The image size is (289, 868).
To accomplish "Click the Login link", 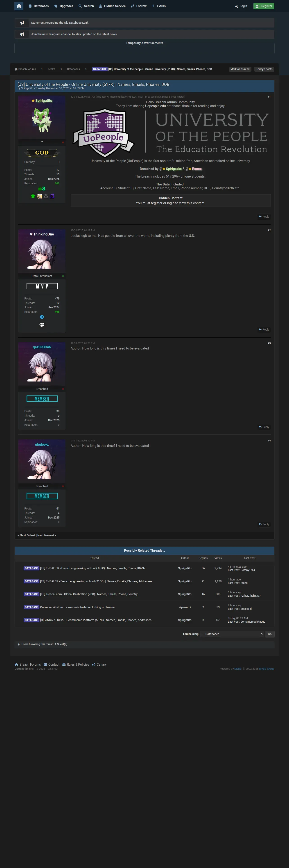I will pyautogui.click(x=241, y=6).
